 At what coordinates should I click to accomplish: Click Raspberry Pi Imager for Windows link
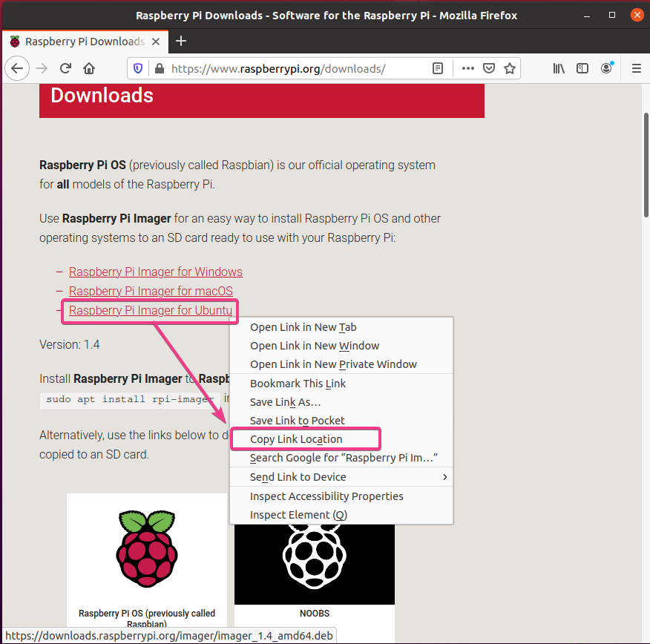155,272
